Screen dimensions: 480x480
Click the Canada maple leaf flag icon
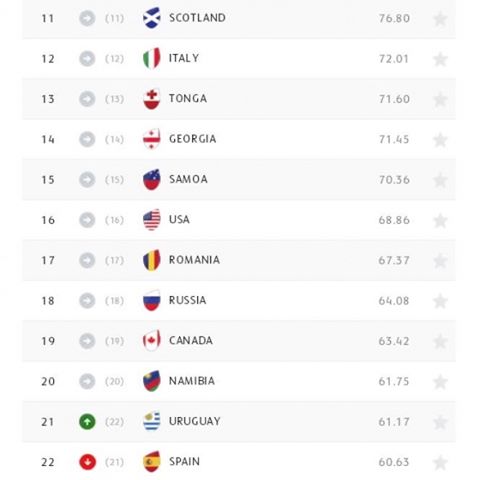tap(152, 341)
